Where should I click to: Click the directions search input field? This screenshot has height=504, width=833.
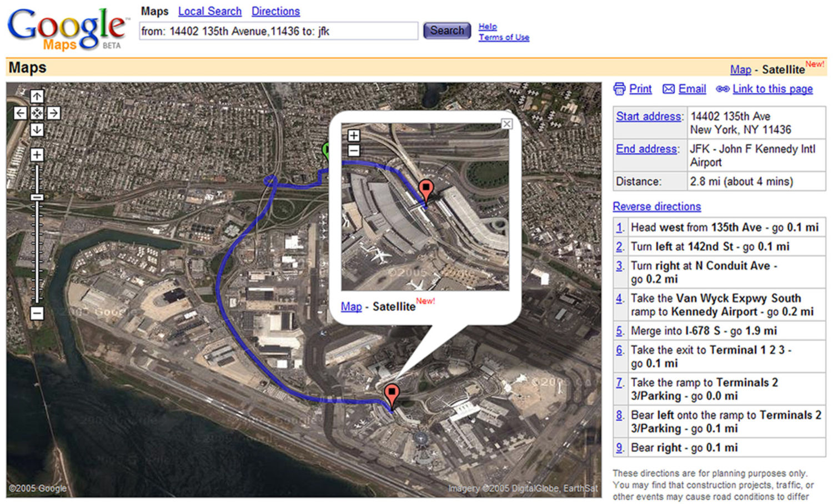coord(278,31)
